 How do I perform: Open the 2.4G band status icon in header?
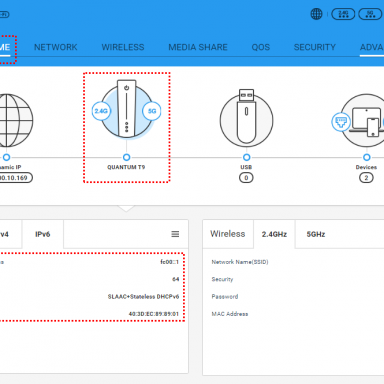click(x=343, y=14)
